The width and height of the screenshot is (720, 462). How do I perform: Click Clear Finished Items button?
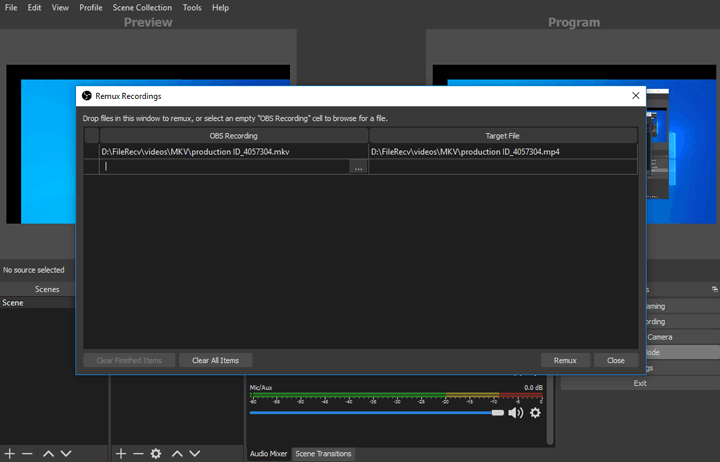coord(129,361)
